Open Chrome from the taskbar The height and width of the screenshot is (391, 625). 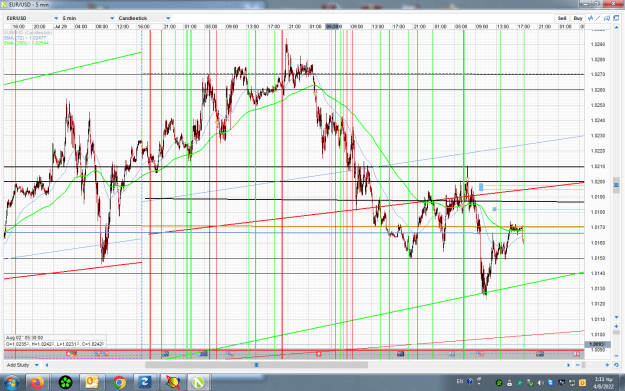pyautogui.click(x=119, y=383)
